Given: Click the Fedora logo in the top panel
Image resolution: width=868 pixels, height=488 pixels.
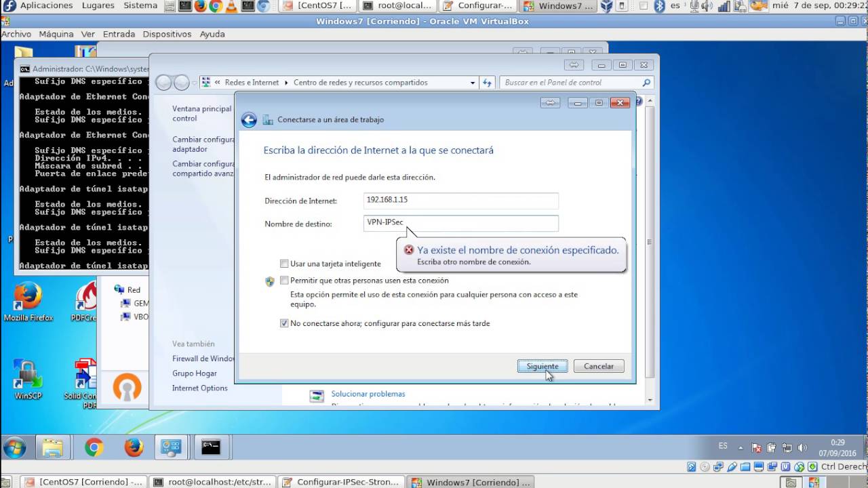Looking at the screenshot, I should tap(9, 6).
